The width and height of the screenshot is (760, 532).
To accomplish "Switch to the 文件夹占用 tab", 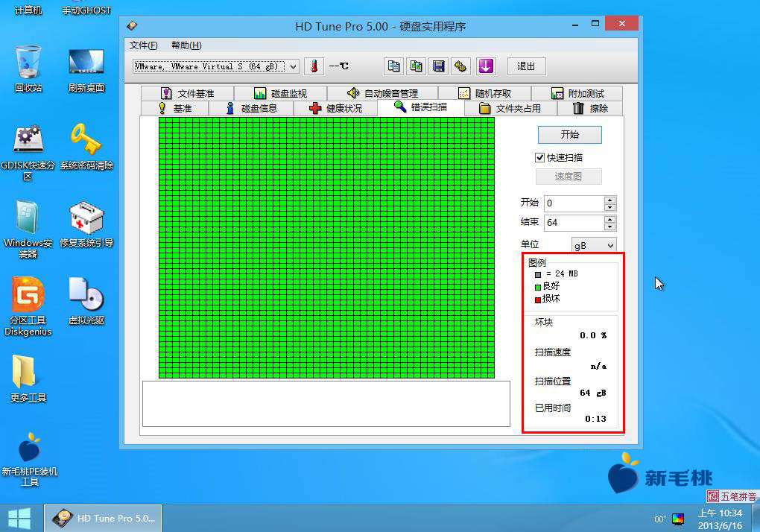I will [510, 108].
